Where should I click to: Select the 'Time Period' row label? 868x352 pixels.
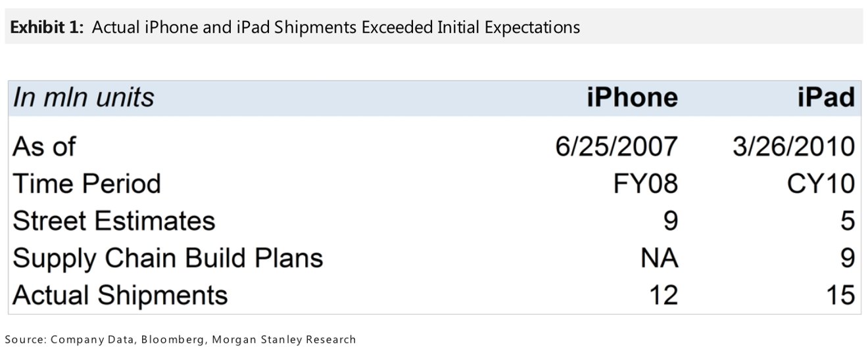[86, 184]
